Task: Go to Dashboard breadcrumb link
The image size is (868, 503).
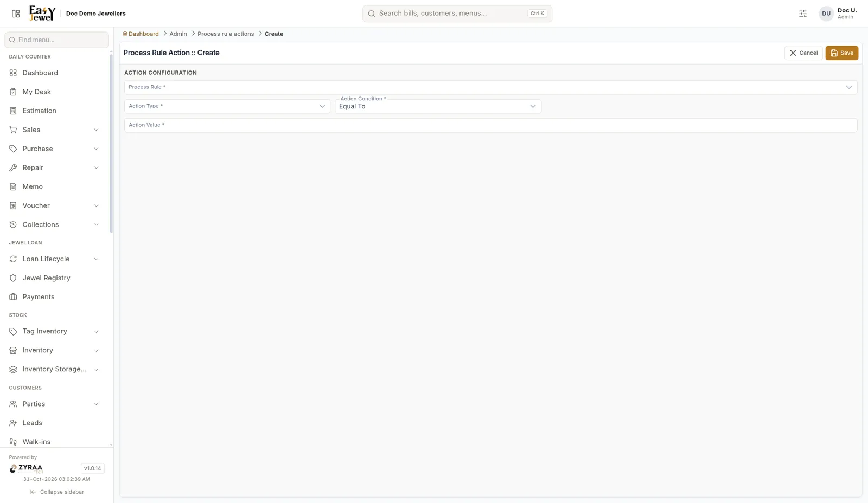Action: (141, 34)
